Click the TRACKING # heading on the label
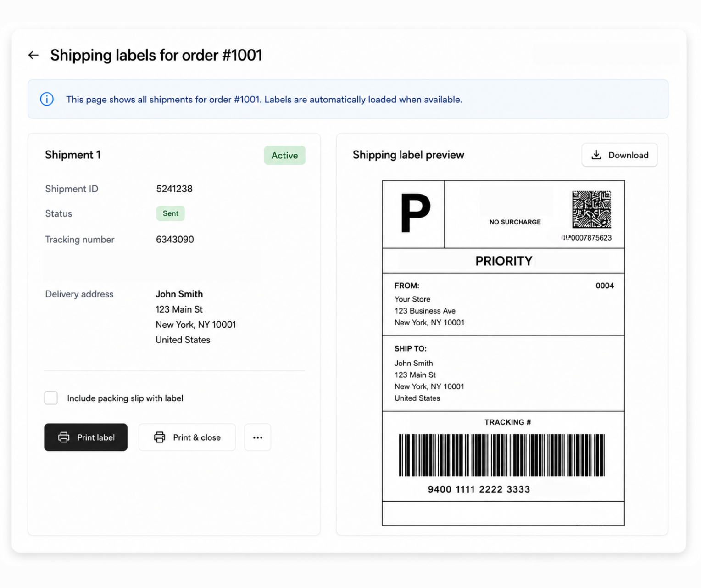The image size is (701, 588). (x=507, y=422)
